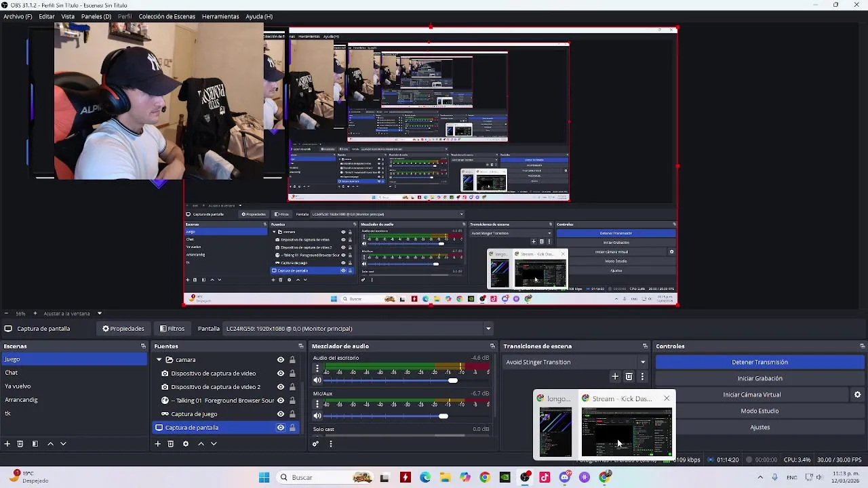Open Archivo menu
This screenshot has height=488, width=868.
(x=18, y=16)
